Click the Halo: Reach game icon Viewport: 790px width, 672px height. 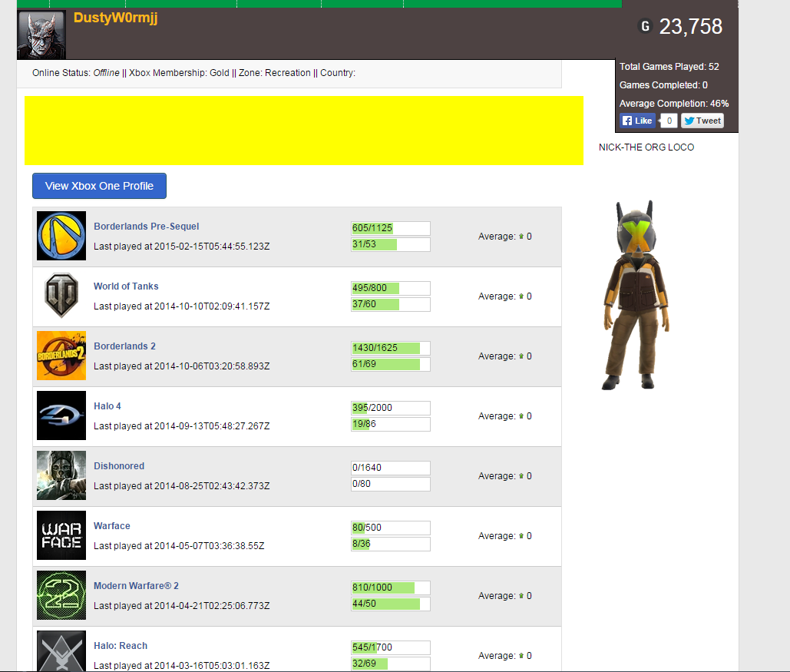tap(61, 650)
